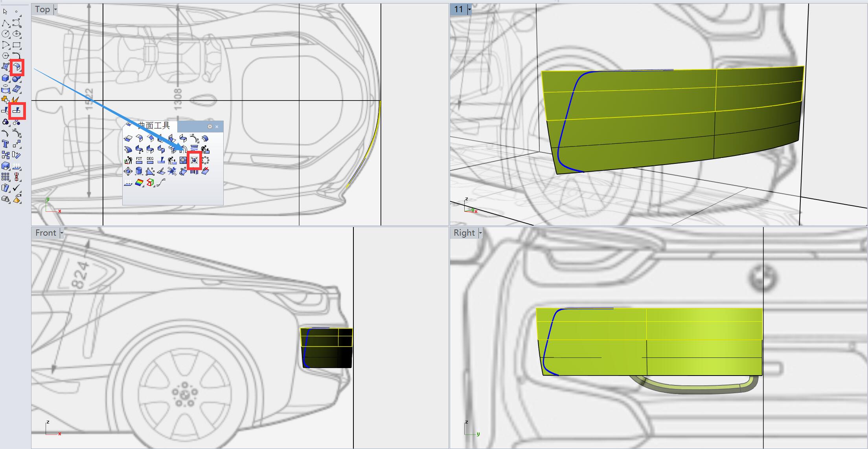Image resolution: width=868 pixels, height=449 pixels.
Task: Select the Box solid tool
Action: tap(5, 78)
